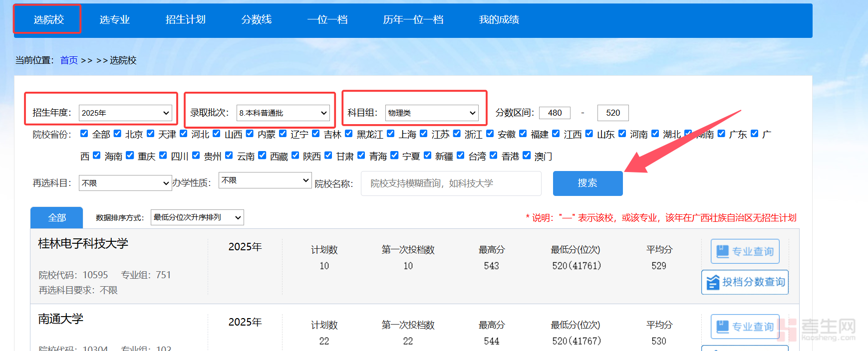
Task: Uncheck the 澳门 checkbox
Action: coord(526,155)
